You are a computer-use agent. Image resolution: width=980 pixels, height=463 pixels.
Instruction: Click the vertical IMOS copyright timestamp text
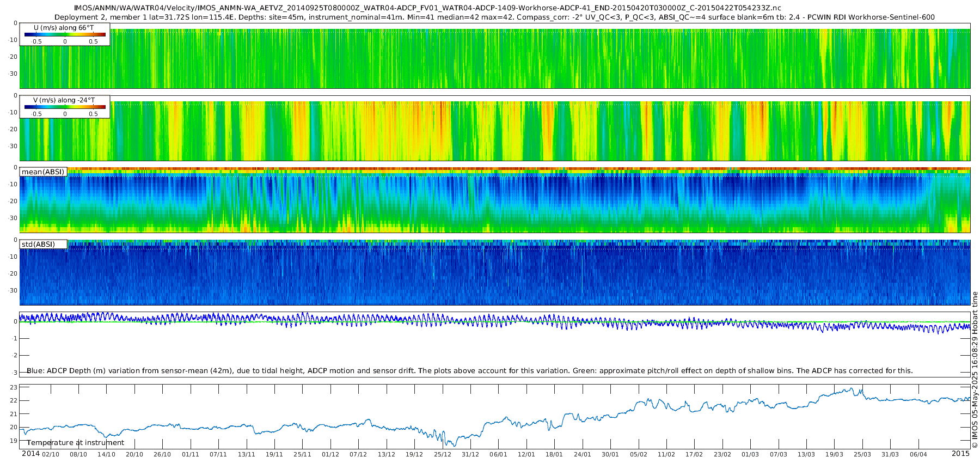click(x=975, y=370)
